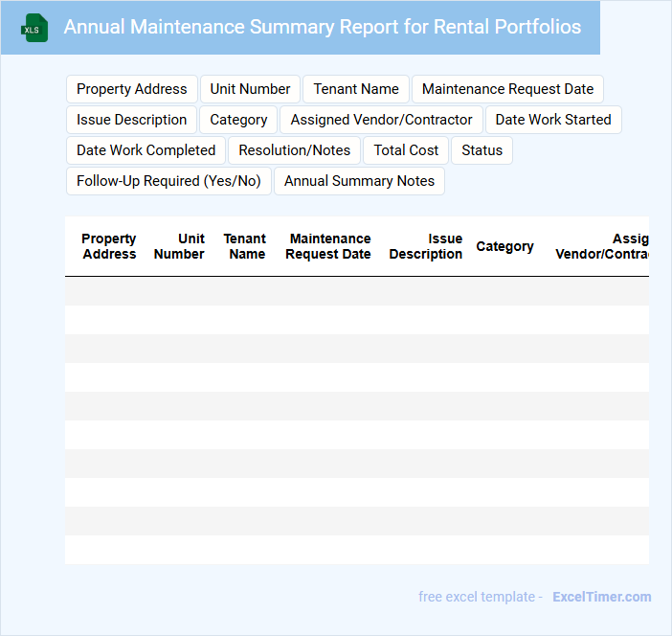Viewport: 672px width, 636px height.
Task: Select the Resolution/Notes tag
Action: [295, 150]
